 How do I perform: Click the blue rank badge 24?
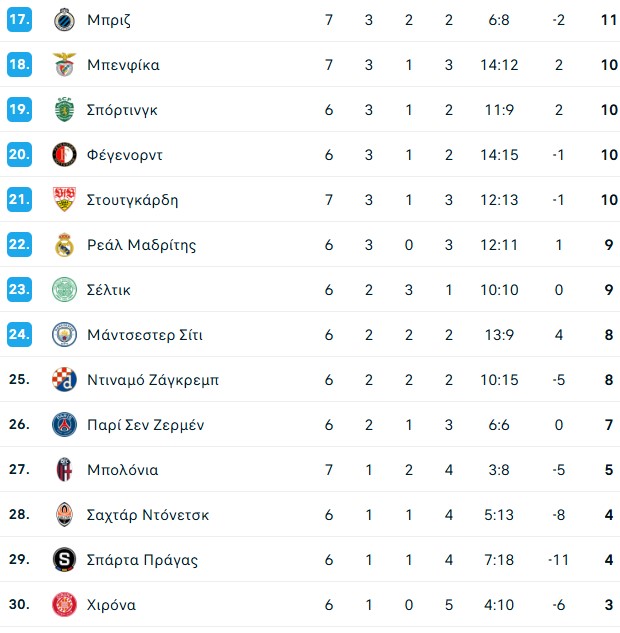click(19, 334)
